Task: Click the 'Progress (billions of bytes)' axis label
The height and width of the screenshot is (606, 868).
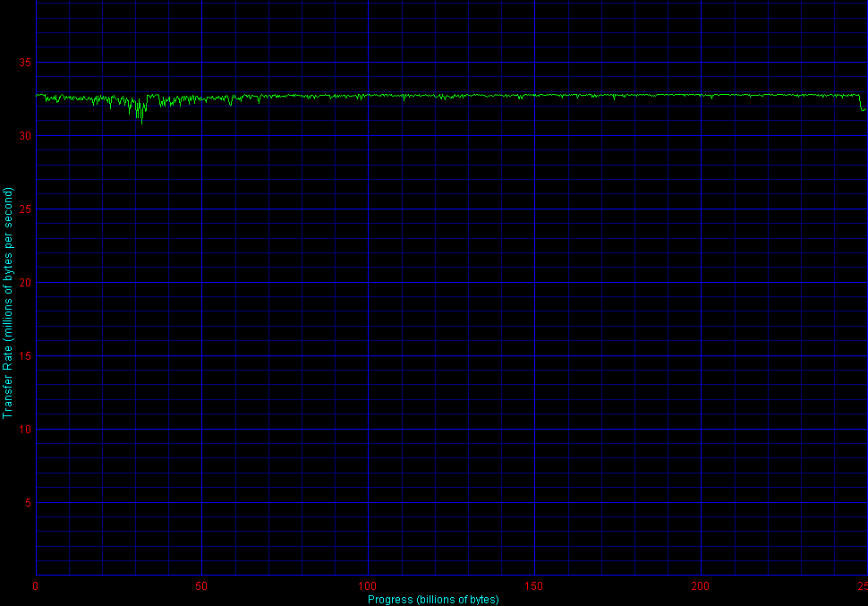Action: 433,600
